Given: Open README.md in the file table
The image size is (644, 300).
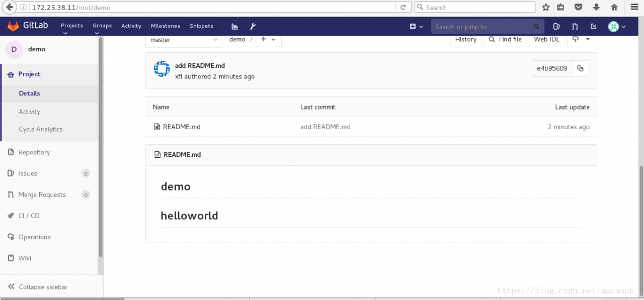Looking at the screenshot, I should coord(182,127).
